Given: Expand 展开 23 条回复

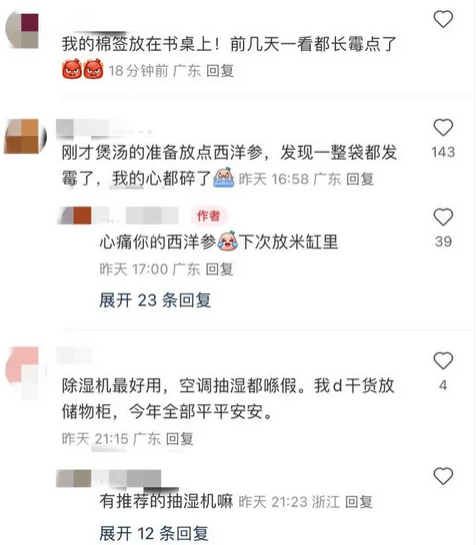Looking at the screenshot, I should tap(155, 300).
